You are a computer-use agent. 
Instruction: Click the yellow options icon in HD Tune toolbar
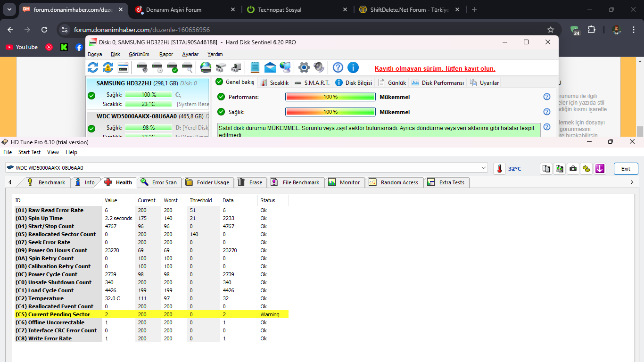[586, 168]
